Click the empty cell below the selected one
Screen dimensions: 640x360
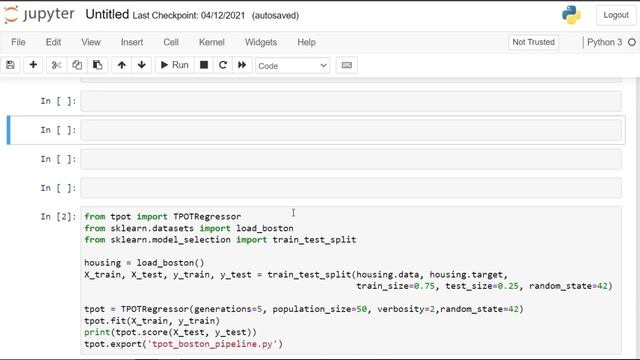pyautogui.click(x=351, y=159)
